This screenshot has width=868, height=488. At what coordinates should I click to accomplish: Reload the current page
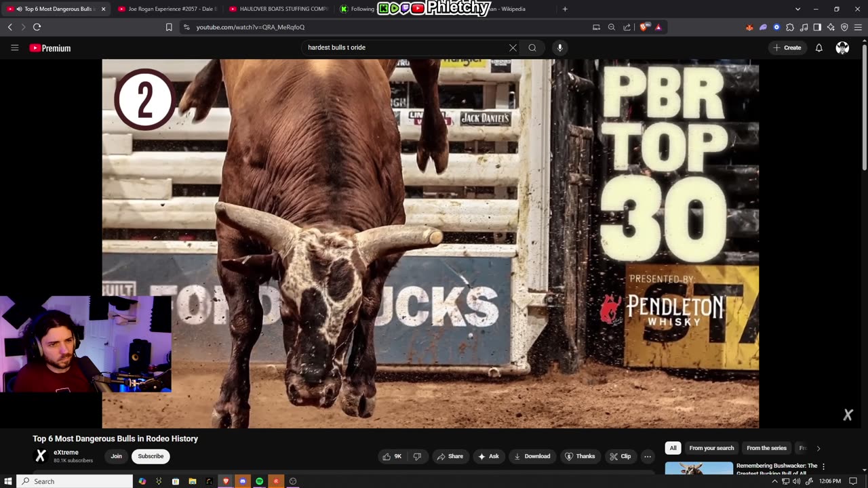(x=37, y=27)
